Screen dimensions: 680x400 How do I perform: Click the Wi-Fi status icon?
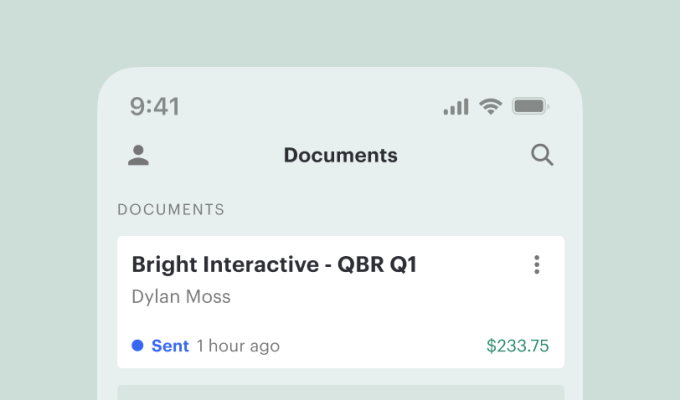490,106
